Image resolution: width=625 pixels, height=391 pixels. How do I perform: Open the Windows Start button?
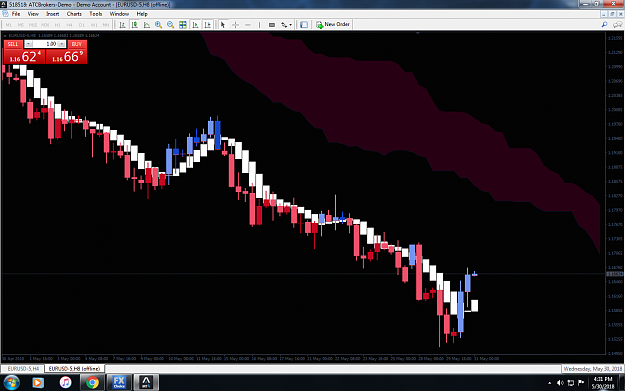[x=11, y=383]
